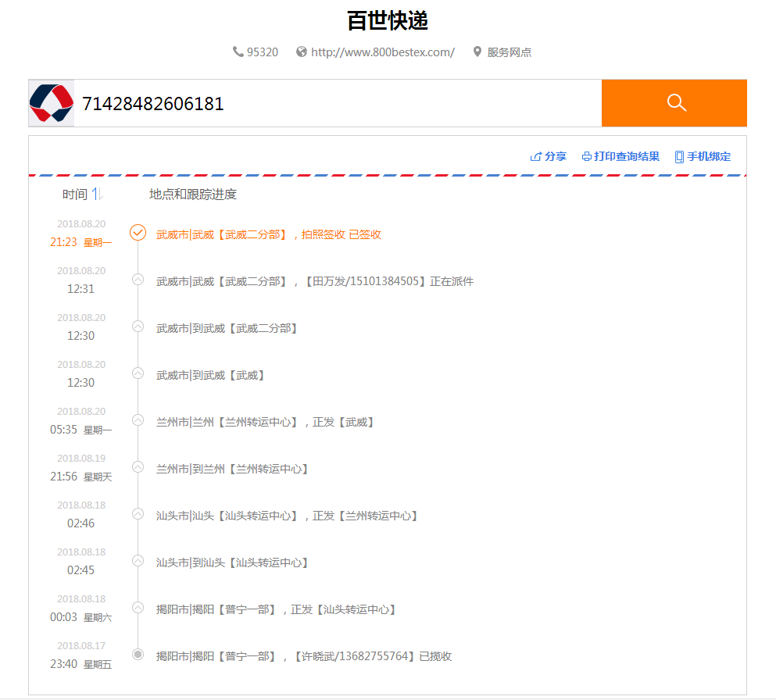
Task: Click the 21:23 星期一 timestamp
Action: click(x=80, y=242)
